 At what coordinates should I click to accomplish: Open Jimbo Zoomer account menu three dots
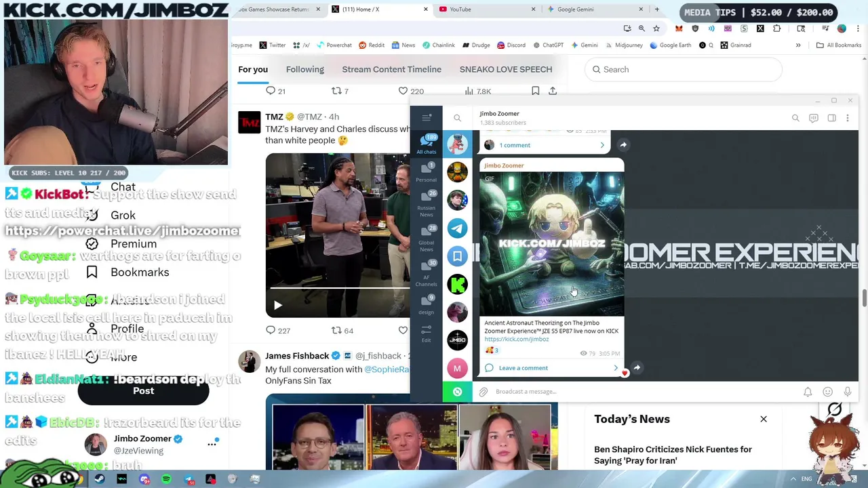pos(212,444)
